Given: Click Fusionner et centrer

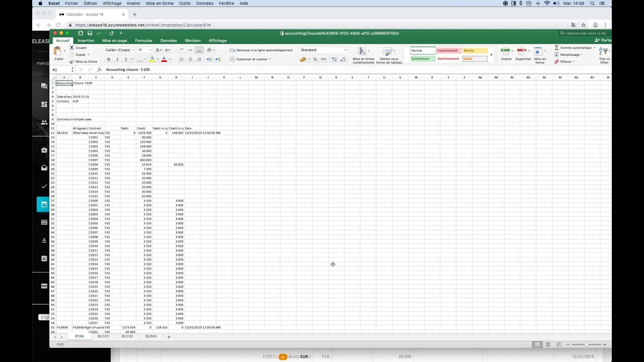Looking at the screenshot, I should [250, 59].
